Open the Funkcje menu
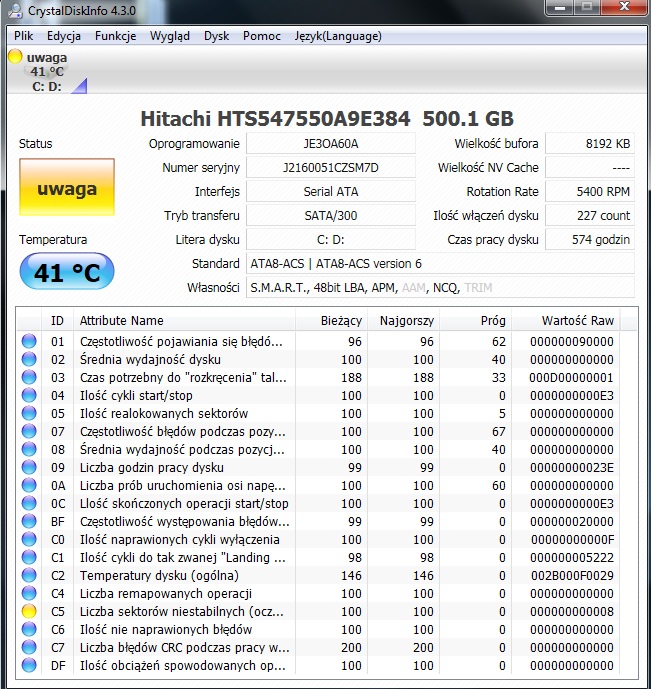 [116, 36]
